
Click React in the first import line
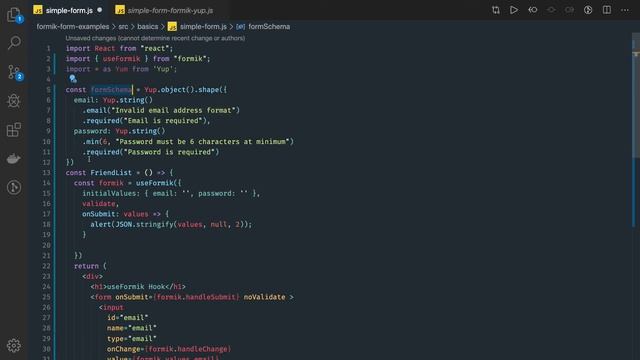105,48
